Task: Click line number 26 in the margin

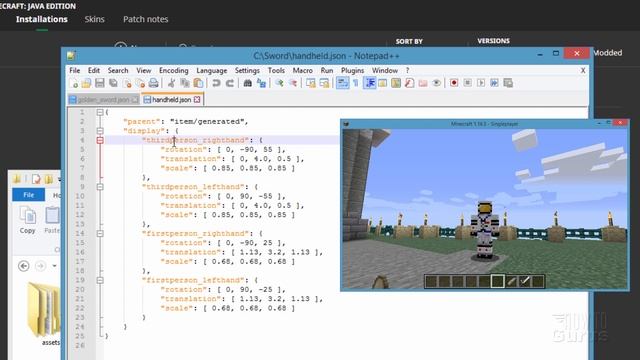Action: coord(80,346)
